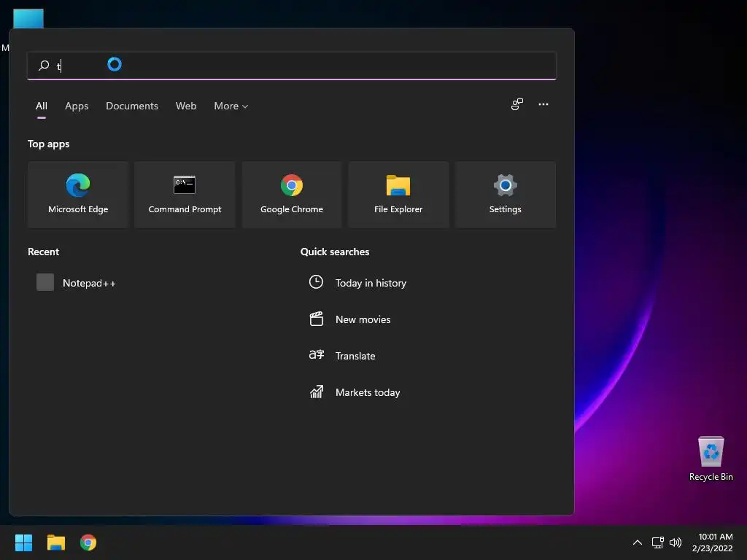Viewport: 747px width, 560px height.
Task: Switch to the Documents search tab
Action: coord(132,106)
